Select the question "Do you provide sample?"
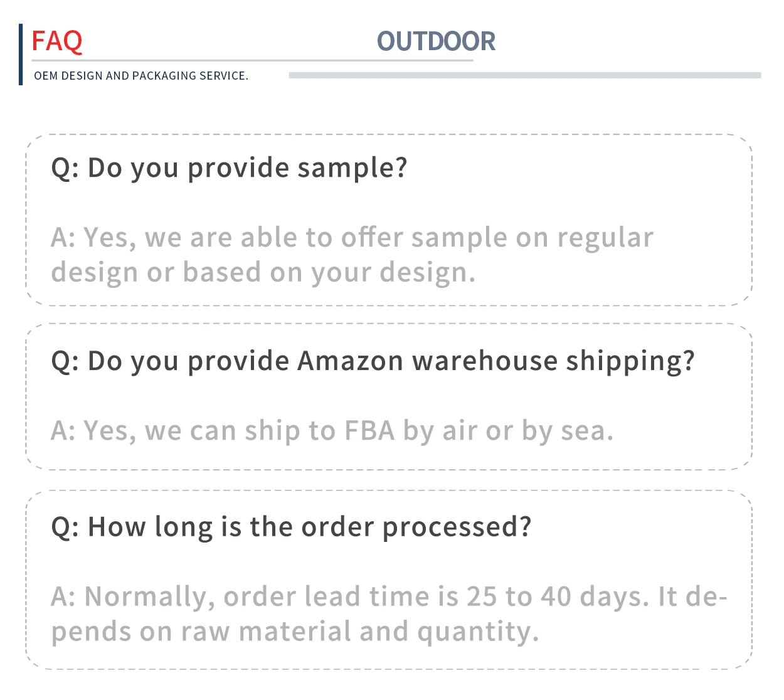This screenshot has width=784, height=700. tap(229, 168)
